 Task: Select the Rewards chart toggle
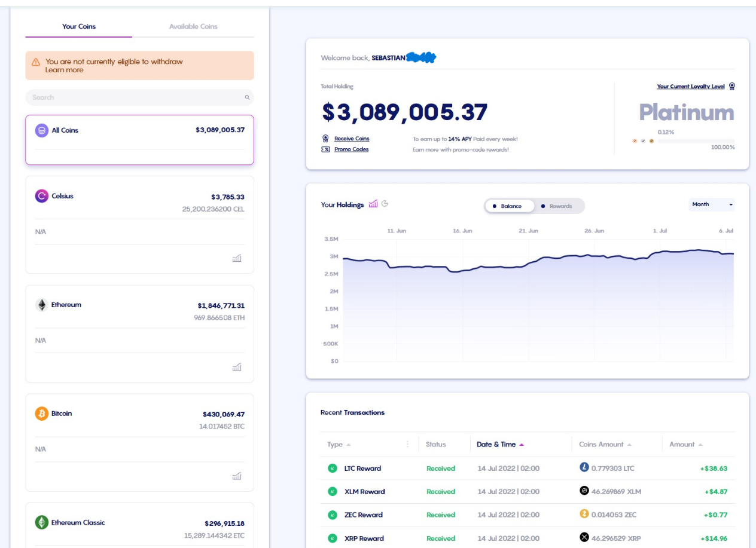(x=557, y=206)
